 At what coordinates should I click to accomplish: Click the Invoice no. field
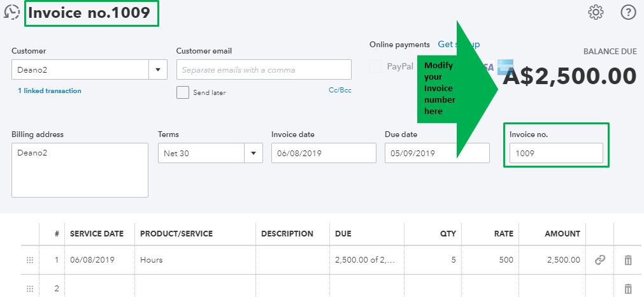click(555, 153)
